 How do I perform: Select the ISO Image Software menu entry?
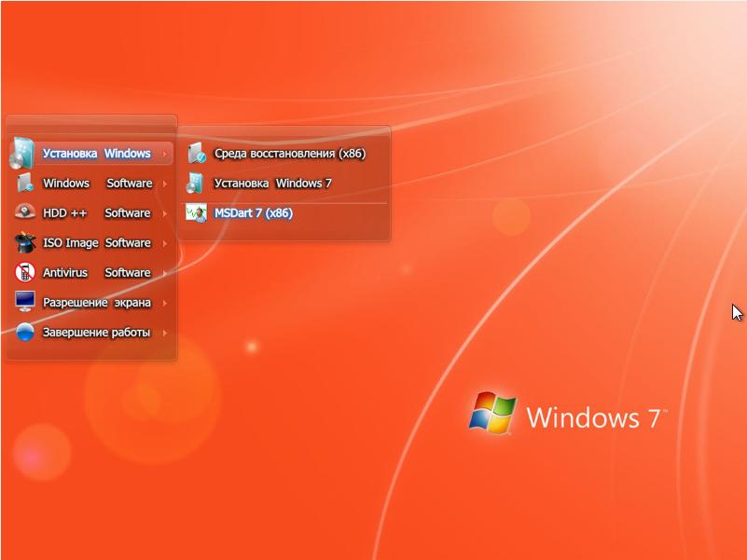[91, 243]
